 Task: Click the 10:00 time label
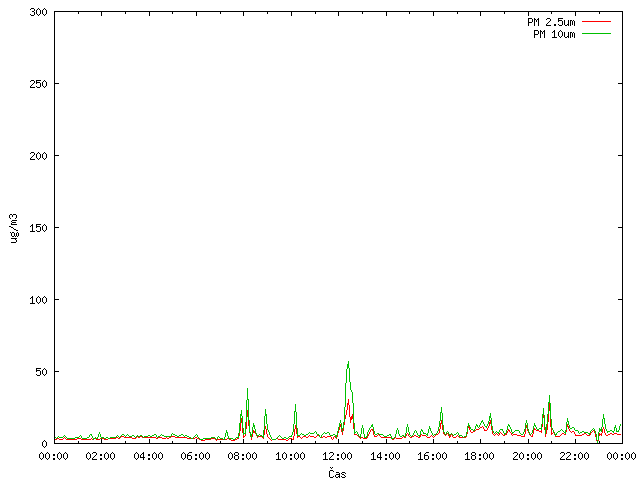click(x=290, y=456)
